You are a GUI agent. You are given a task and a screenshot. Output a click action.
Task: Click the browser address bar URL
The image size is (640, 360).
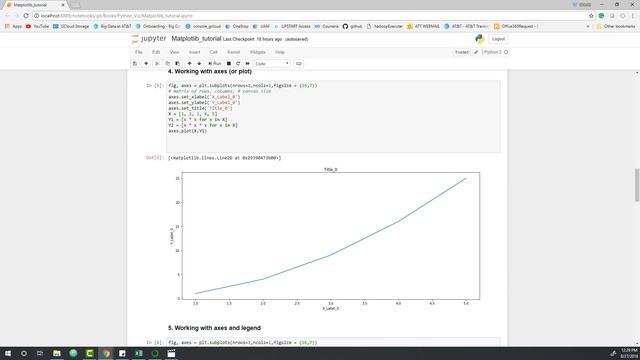click(x=117, y=16)
